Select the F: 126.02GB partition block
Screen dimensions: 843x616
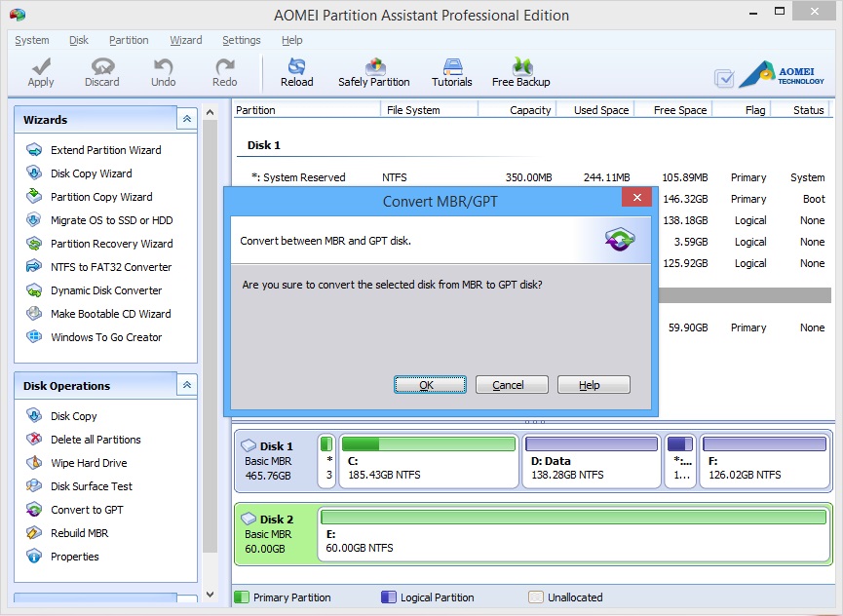[764, 461]
